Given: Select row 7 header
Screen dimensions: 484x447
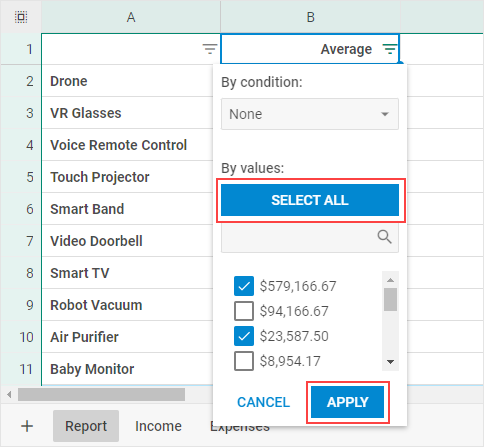Looking at the screenshot, I should pyautogui.click(x=21, y=241).
